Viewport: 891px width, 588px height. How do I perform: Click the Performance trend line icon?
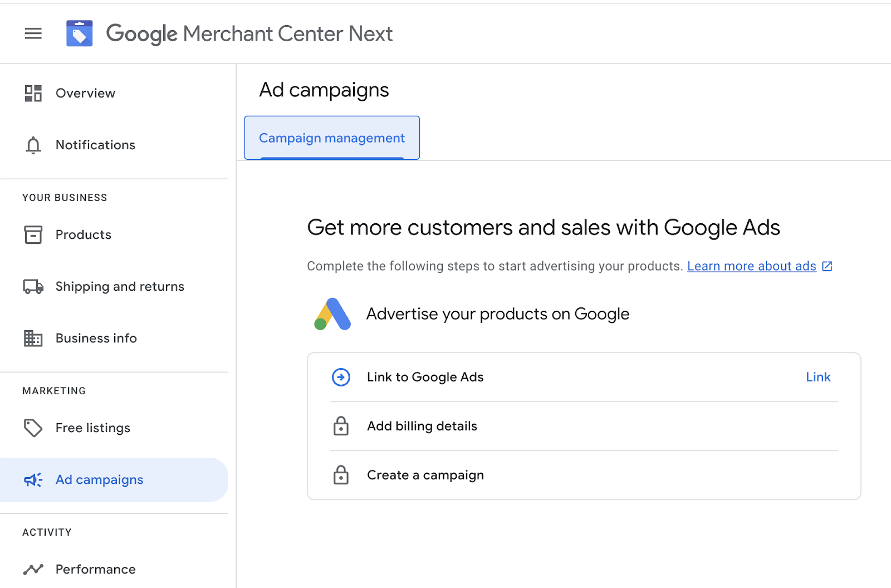[x=33, y=569]
